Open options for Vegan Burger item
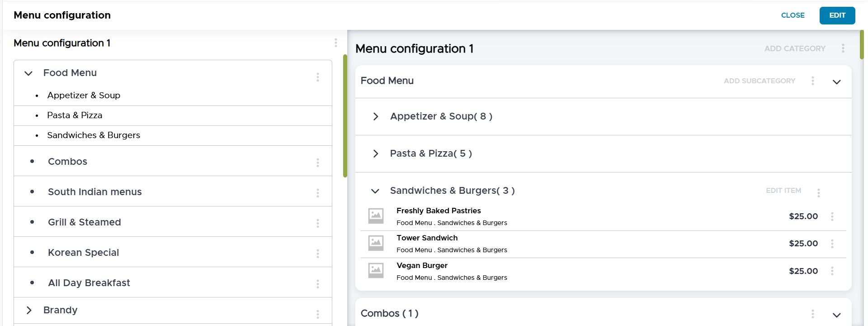This screenshot has height=326, width=868. [x=832, y=271]
